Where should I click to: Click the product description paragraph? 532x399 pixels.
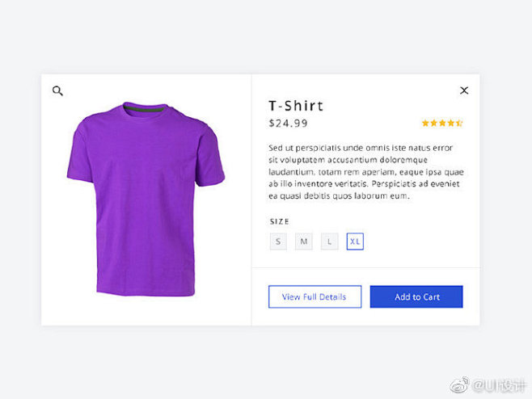tap(365, 172)
